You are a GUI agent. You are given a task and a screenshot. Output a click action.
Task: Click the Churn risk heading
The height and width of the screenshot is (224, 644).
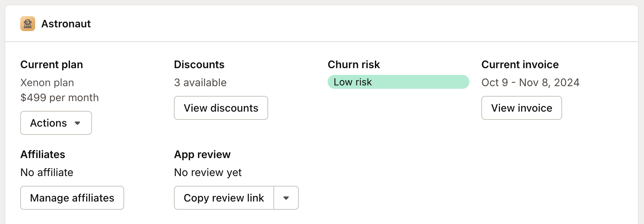(353, 64)
